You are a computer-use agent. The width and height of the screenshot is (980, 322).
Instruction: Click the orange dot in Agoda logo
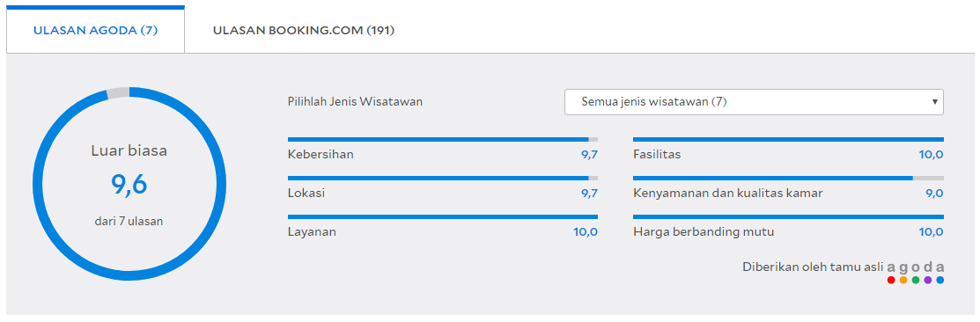coord(903,280)
